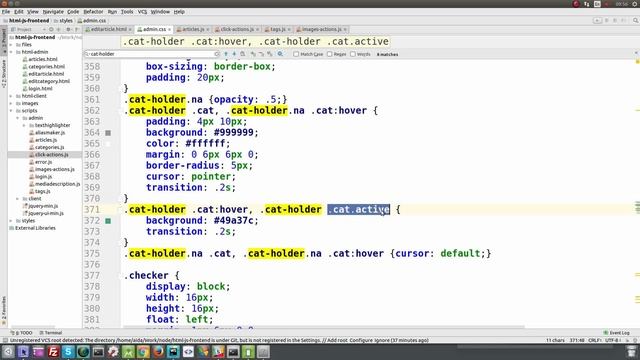Click the UTF-8 encoding status entry
This screenshot has width=640, height=360.
click(x=612, y=340)
